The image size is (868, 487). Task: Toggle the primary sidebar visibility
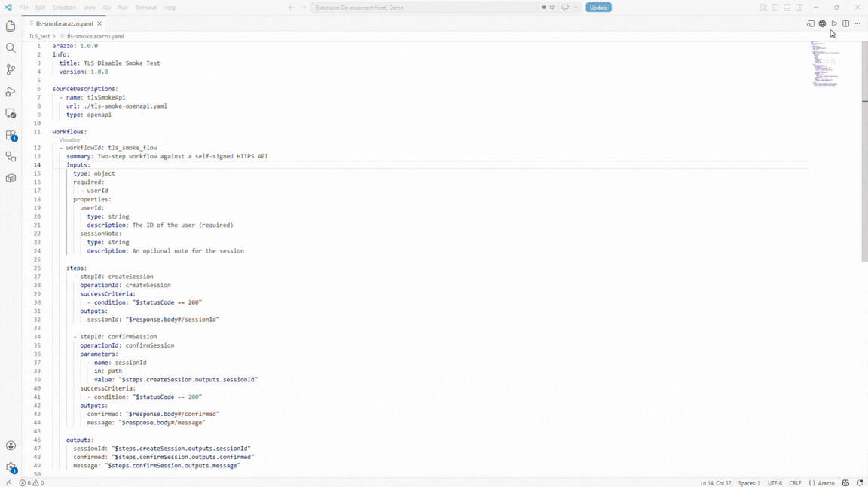[775, 8]
